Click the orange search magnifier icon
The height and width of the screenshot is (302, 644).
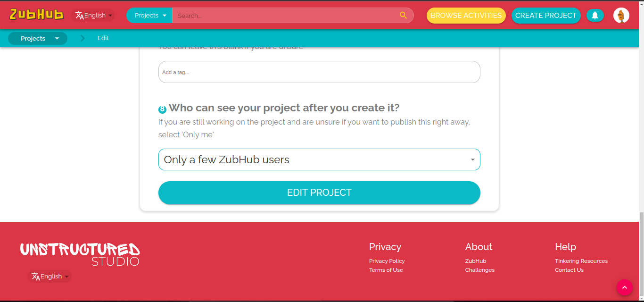click(403, 15)
